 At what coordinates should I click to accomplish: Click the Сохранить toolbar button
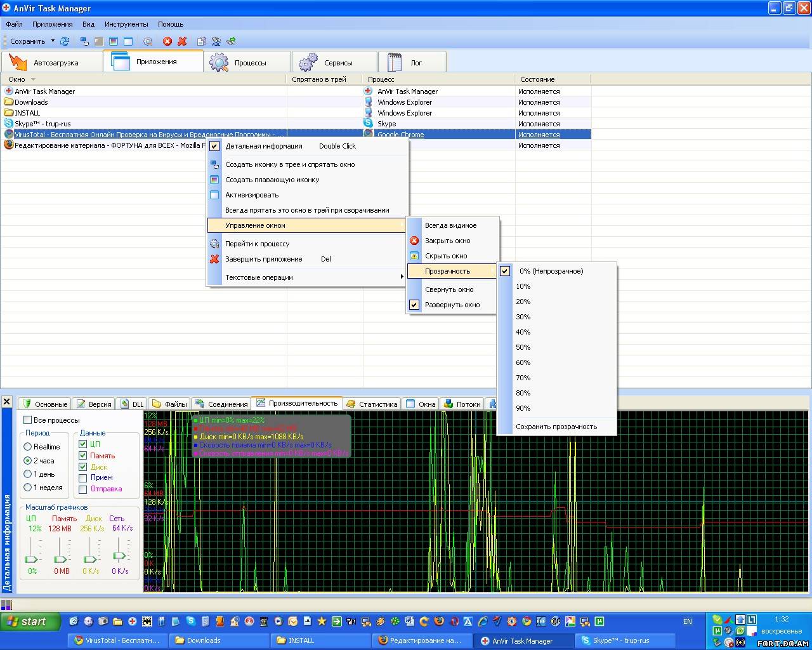click(27, 41)
